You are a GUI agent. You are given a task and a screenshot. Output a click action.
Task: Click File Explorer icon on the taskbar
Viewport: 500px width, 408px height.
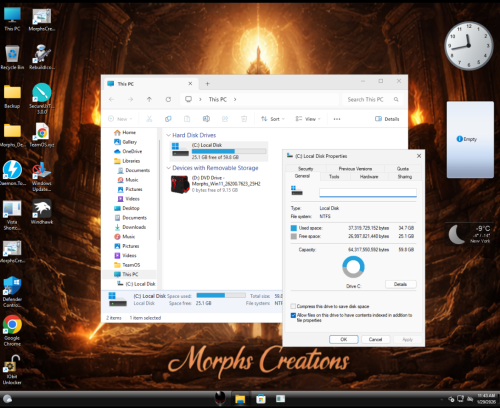[x=240, y=399]
